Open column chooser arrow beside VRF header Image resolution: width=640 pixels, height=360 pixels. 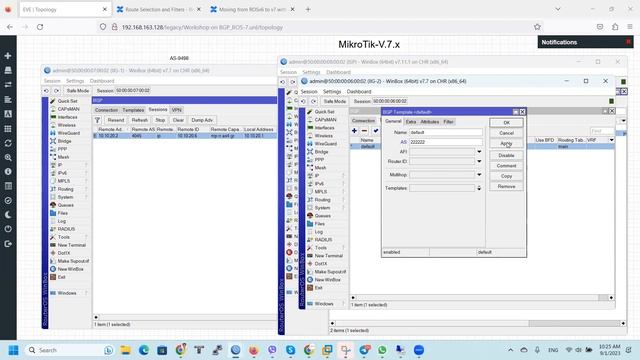(611, 140)
